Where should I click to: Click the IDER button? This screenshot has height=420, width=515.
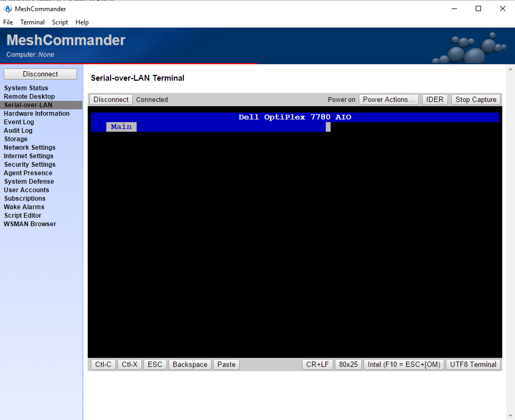tap(435, 100)
